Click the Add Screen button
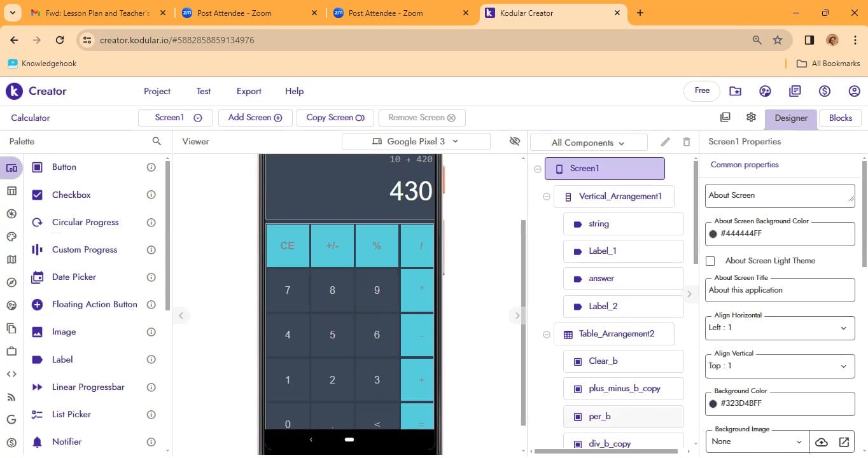Image resolution: width=868 pixels, height=458 pixels. (255, 118)
